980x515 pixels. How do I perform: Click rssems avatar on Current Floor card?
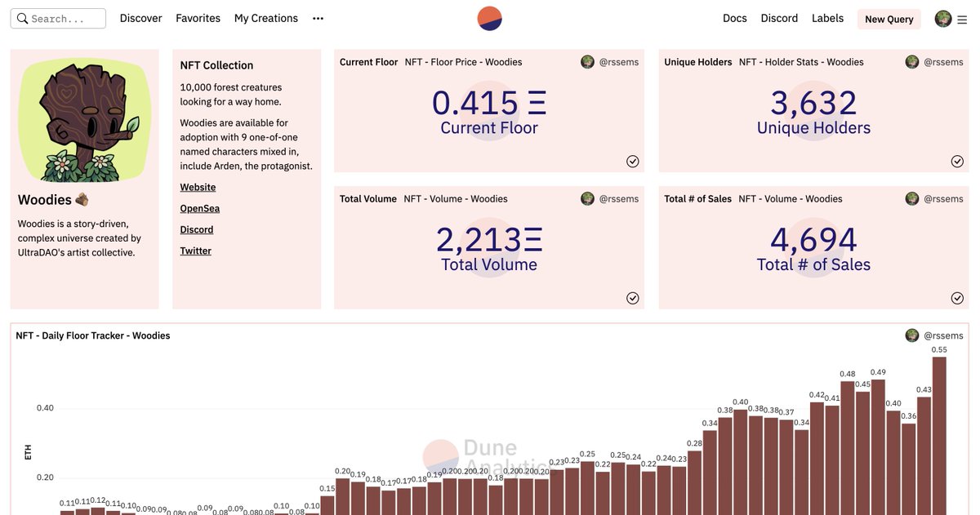click(x=587, y=62)
